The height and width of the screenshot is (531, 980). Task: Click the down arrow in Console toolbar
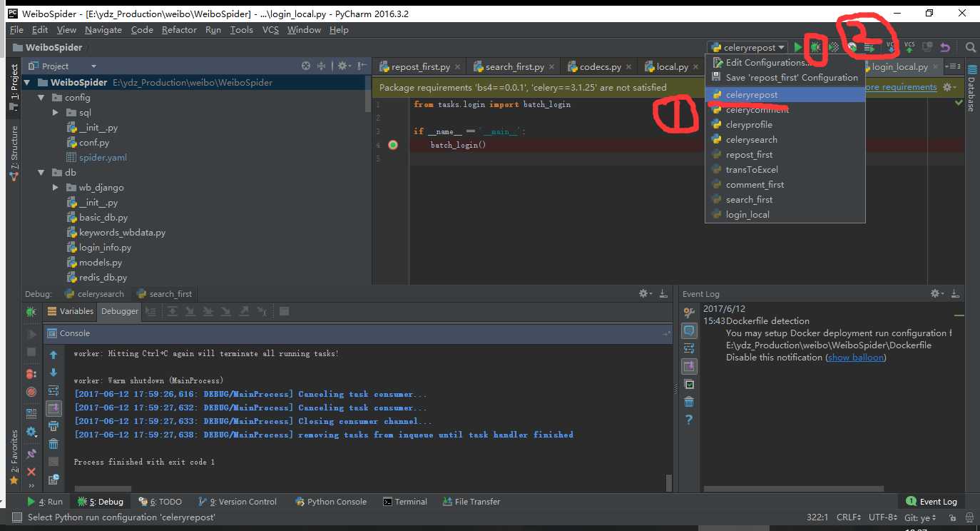pyautogui.click(x=53, y=373)
